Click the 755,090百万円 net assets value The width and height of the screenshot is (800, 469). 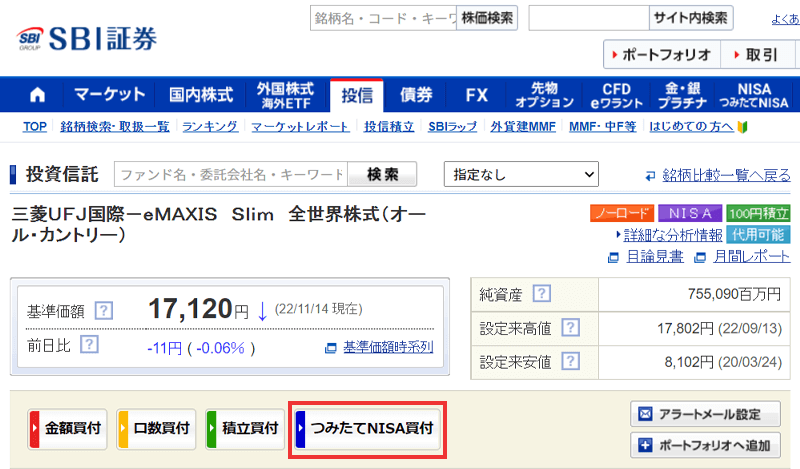pyautogui.click(x=734, y=294)
